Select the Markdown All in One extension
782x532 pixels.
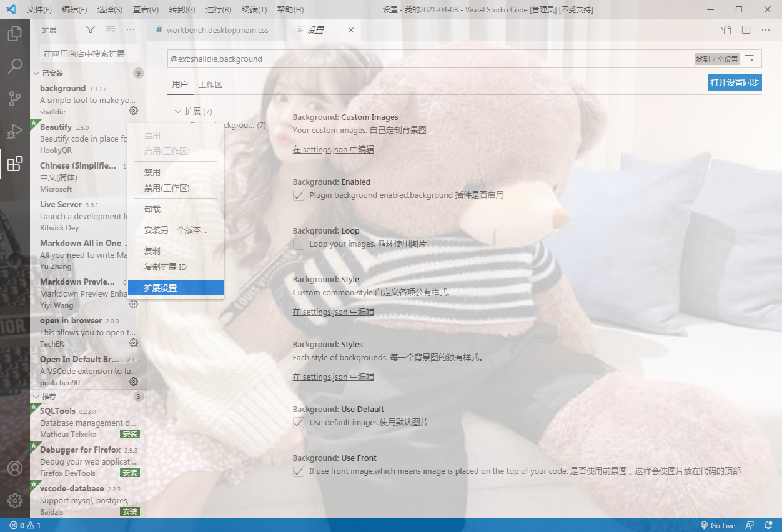pyautogui.click(x=79, y=255)
